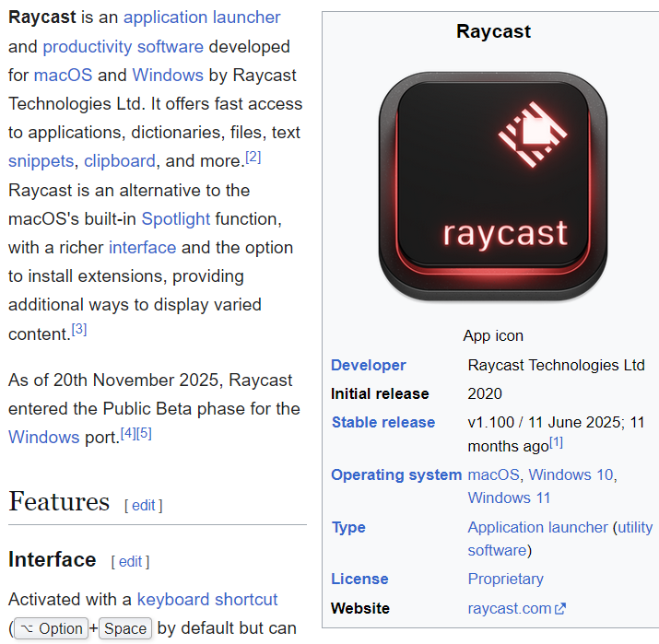Image resolution: width=659 pixels, height=644 pixels.
Task: Click the 'Raycast' infobox title
Action: [x=493, y=31]
